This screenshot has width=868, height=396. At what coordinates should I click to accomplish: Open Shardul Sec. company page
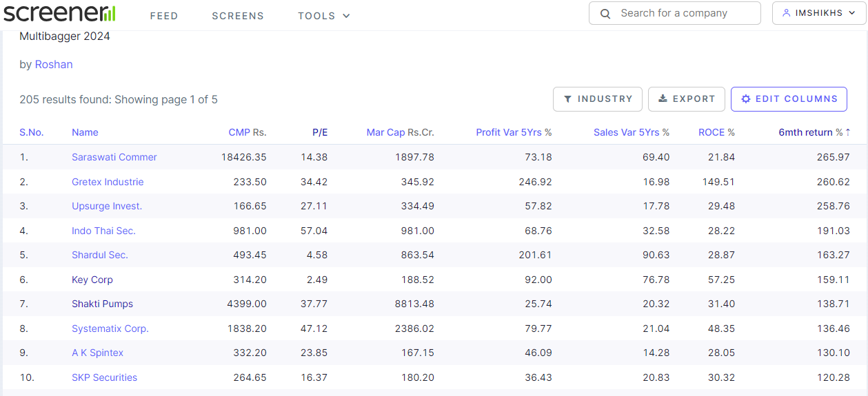pyautogui.click(x=100, y=255)
